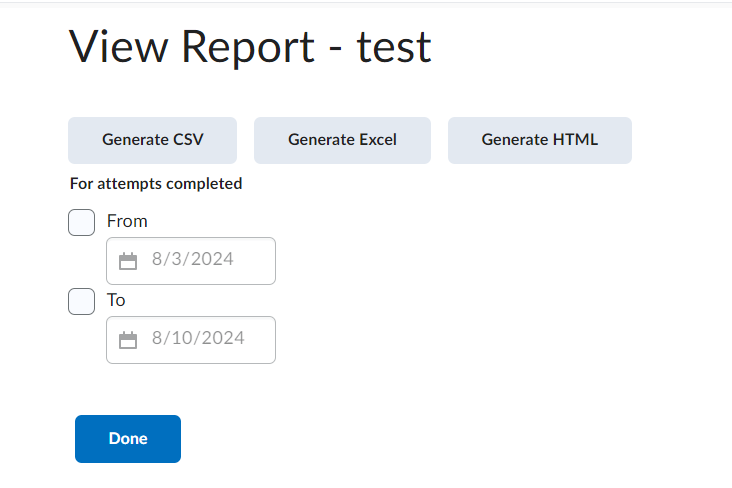Viewport: 732px width, 488px height.
Task: Click the word 'CSV' on the export button
Action: pyautogui.click(x=187, y=140)
